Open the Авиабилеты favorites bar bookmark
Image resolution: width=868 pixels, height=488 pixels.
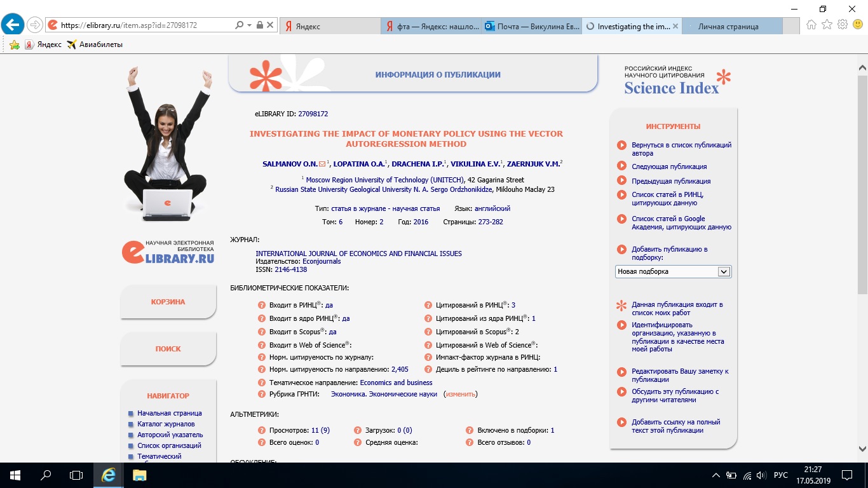94,44
